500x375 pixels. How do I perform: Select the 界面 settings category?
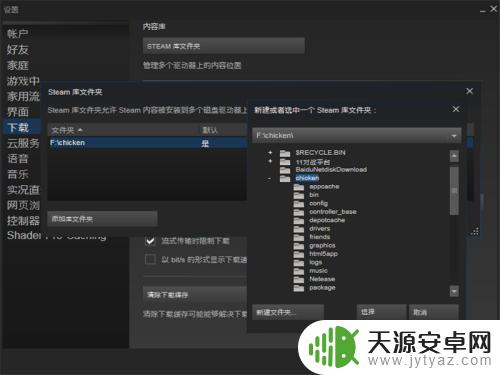point(18,112)
